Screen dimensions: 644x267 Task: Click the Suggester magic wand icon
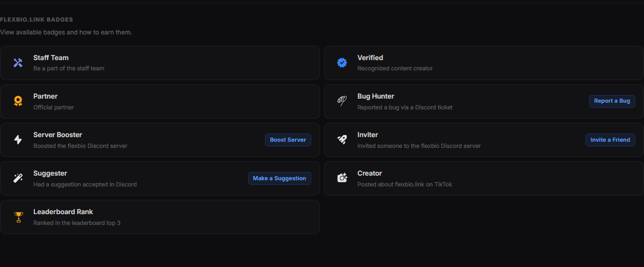pyautogui.click(x=18, y=178)
